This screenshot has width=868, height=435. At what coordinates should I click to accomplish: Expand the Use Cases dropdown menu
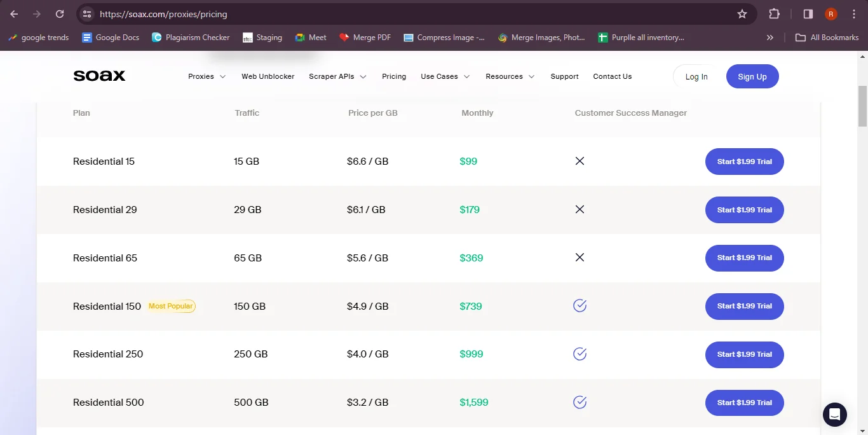pyautogui.click(x=445, y=76)
